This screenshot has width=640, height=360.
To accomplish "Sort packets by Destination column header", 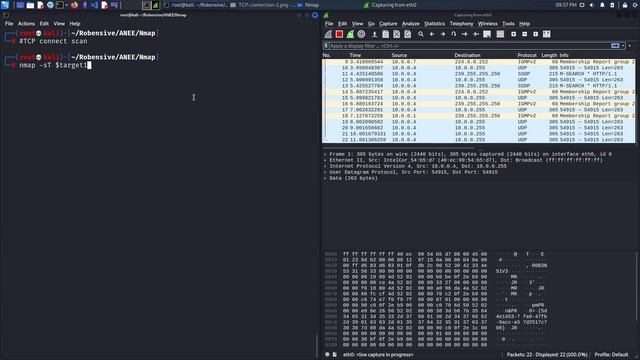I will 467,55.
